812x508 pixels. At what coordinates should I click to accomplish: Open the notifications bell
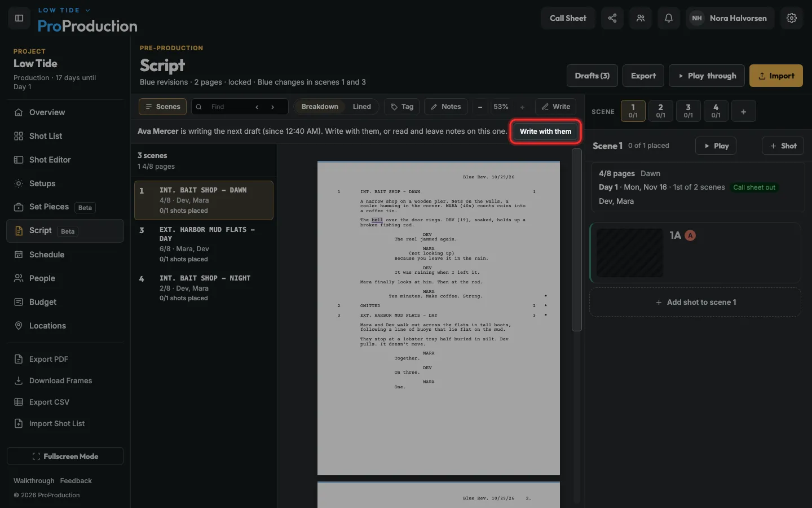click(669, 18)
